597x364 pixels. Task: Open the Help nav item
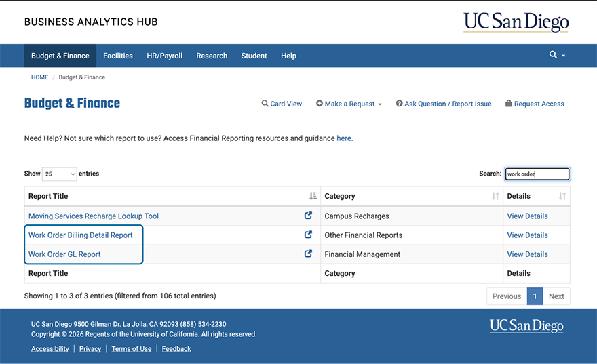(288, 56)
